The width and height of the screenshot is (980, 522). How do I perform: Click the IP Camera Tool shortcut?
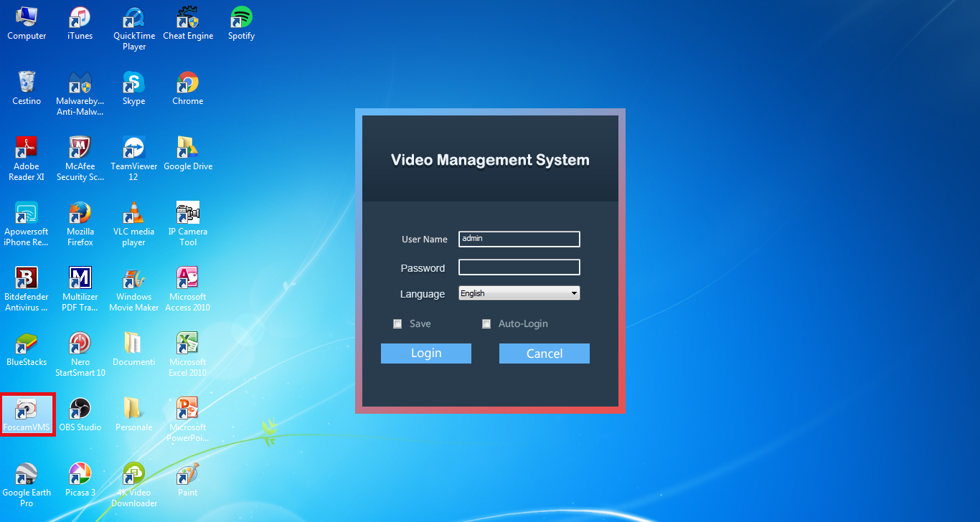tap(188, 224)
